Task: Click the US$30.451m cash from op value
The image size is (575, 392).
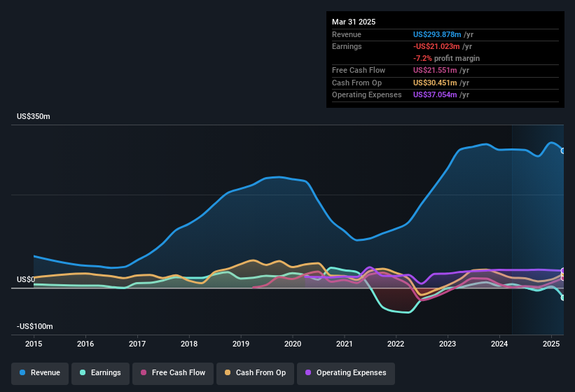Action: (435, 83)
